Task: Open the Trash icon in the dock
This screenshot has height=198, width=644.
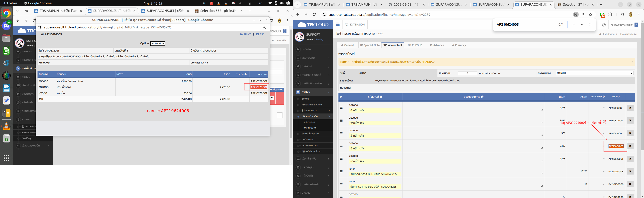Action: click(x=7, y=139)
